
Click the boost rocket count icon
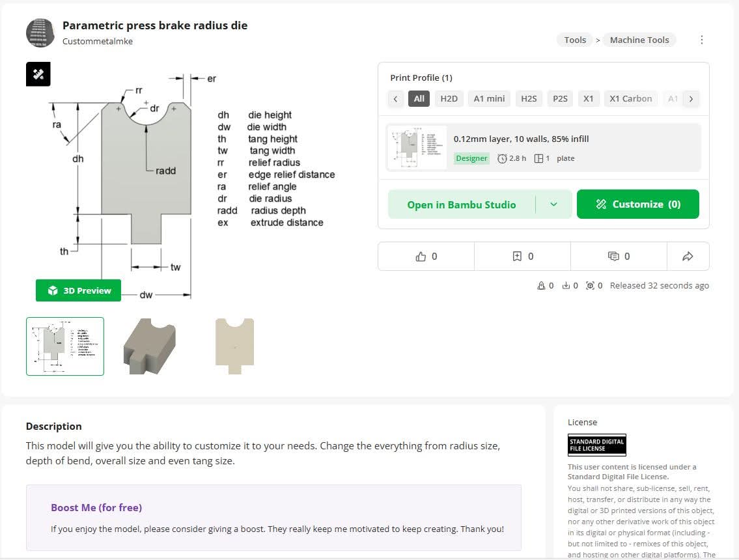point(541,286)
